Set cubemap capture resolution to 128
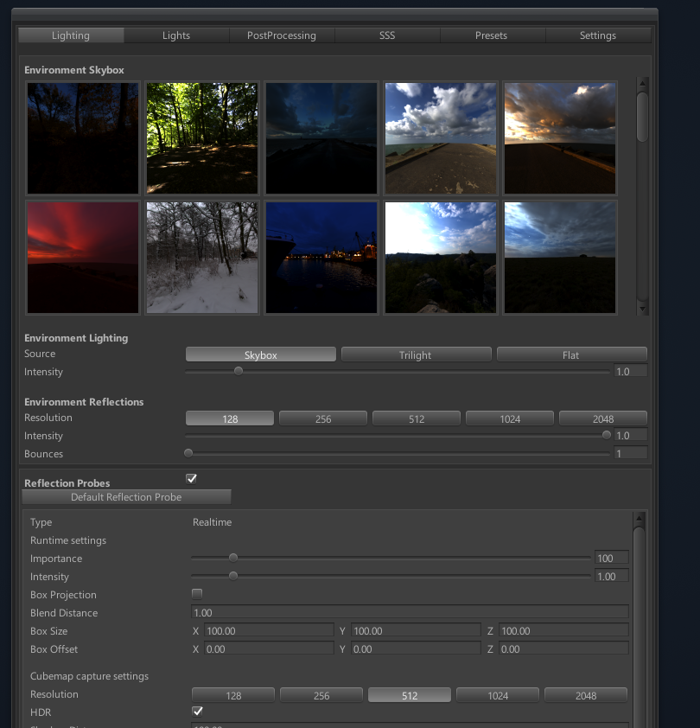This screenshot has width=700, height=728. [233, 695]
